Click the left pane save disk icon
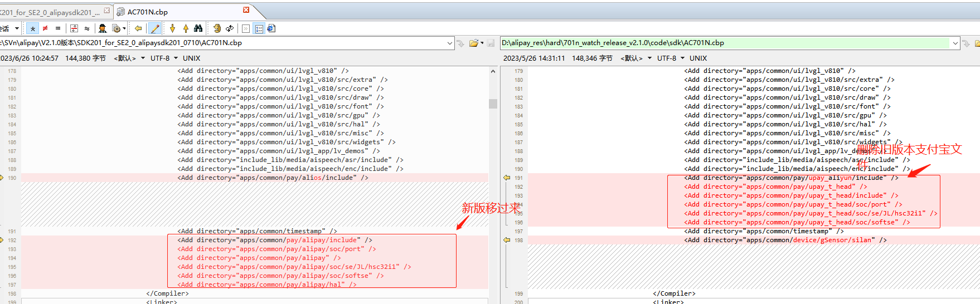This screenshot has width=980, height=304. tap(491, 43)
